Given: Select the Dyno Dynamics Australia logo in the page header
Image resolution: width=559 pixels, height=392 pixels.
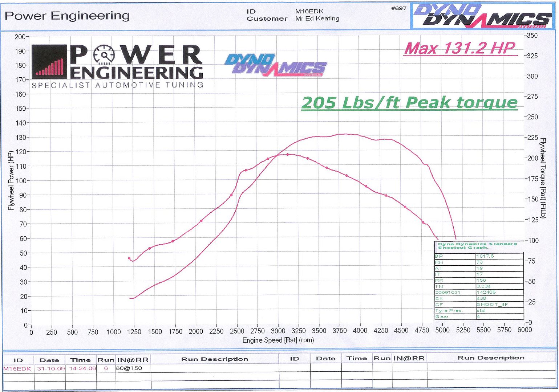Looking at the screenshot, I should pos(483,16).
